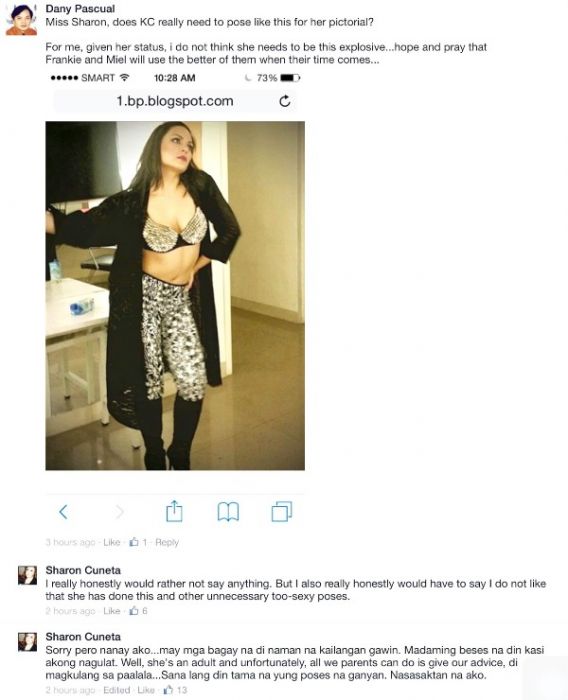Image resolution: width=568 pixels, height=700 pixels.
Task: Click thumbs-up icon showing 13 likes
Action: 168,690
